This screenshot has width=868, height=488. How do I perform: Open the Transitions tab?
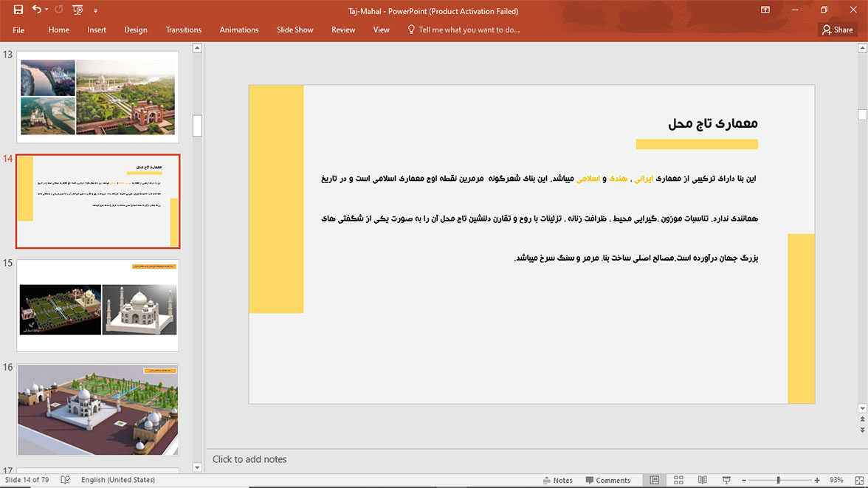pyautogui.click(x=183, y=30)
